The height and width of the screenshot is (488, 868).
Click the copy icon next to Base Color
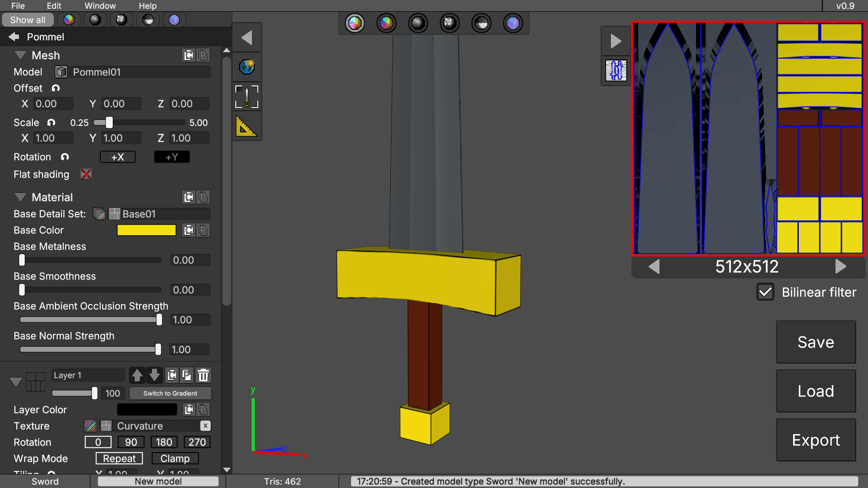tap(189, 230)
